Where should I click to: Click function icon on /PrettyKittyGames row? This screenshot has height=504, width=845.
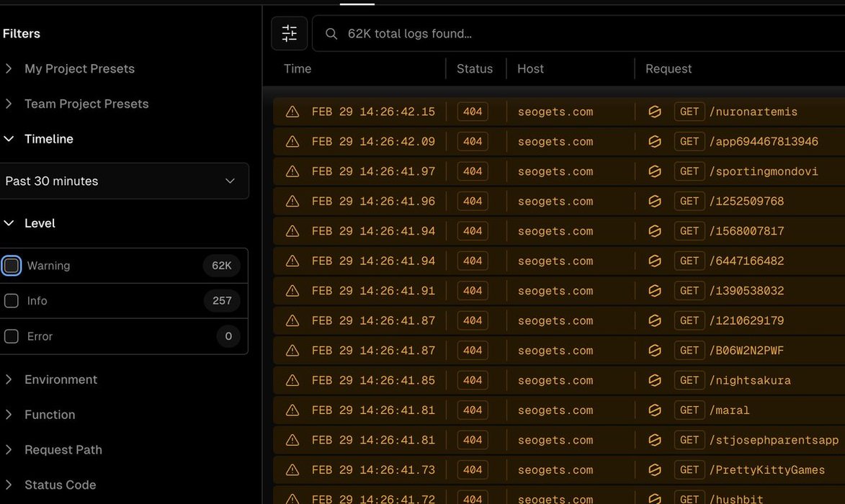[x=655, y=470]
